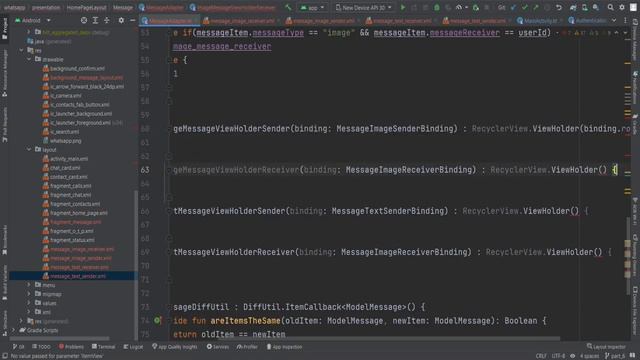The height and width of the screenshot is (360, 640).
Task: Open App Quality Insights tool window
Action: pyautogui.click(x=174, y=347)
